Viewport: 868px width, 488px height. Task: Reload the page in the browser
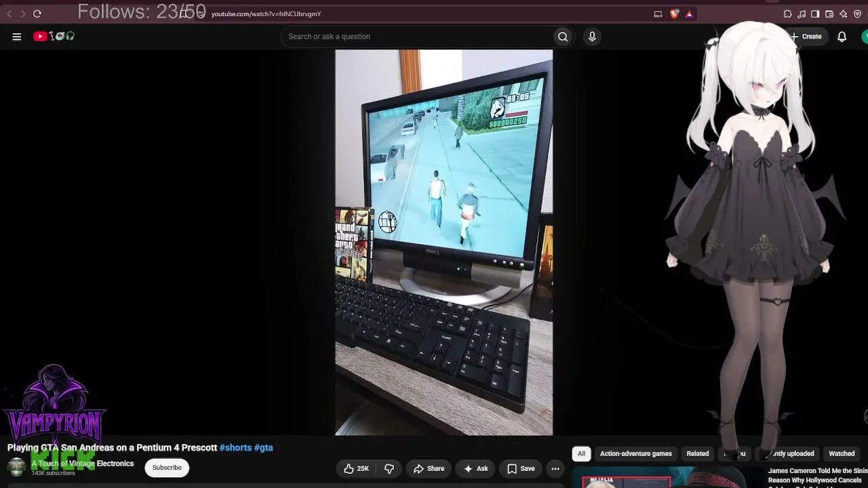pyautogui.click(x=37, y=14)
